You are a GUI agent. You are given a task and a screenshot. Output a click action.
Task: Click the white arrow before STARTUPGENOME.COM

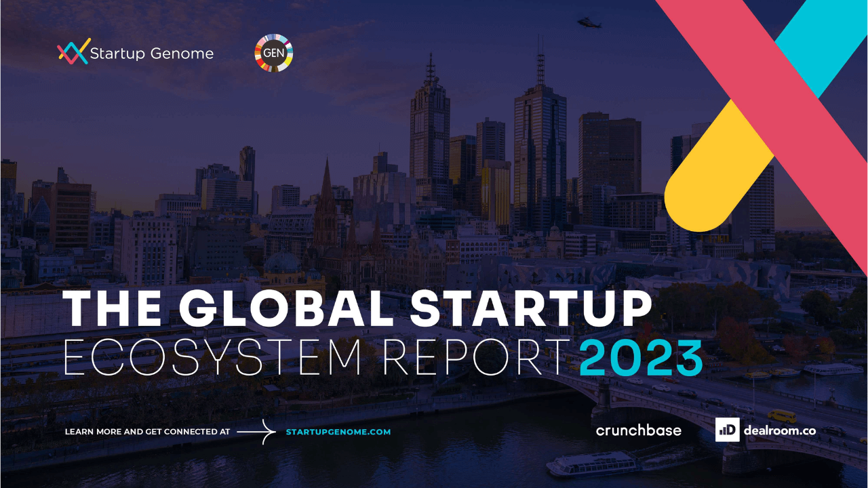[257, 432]
